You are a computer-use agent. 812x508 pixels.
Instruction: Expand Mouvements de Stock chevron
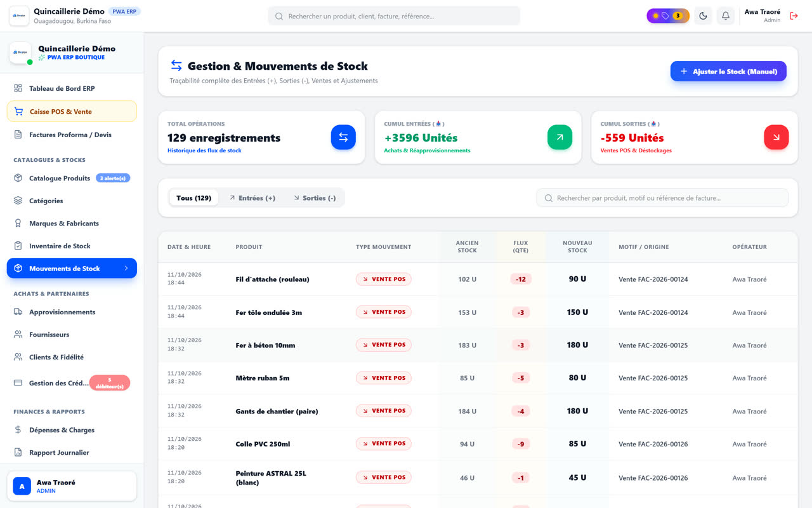(x=126, y=269)
